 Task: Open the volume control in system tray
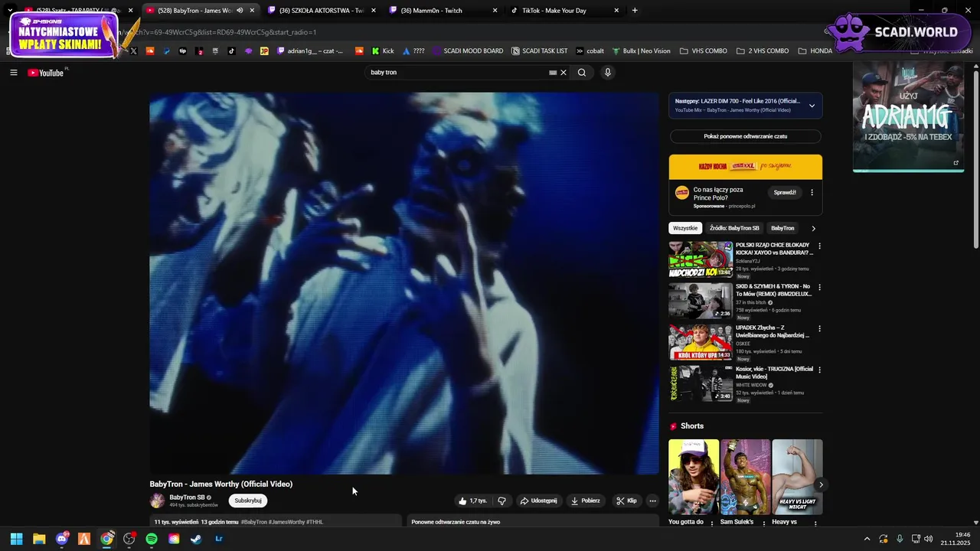point(929,539)
